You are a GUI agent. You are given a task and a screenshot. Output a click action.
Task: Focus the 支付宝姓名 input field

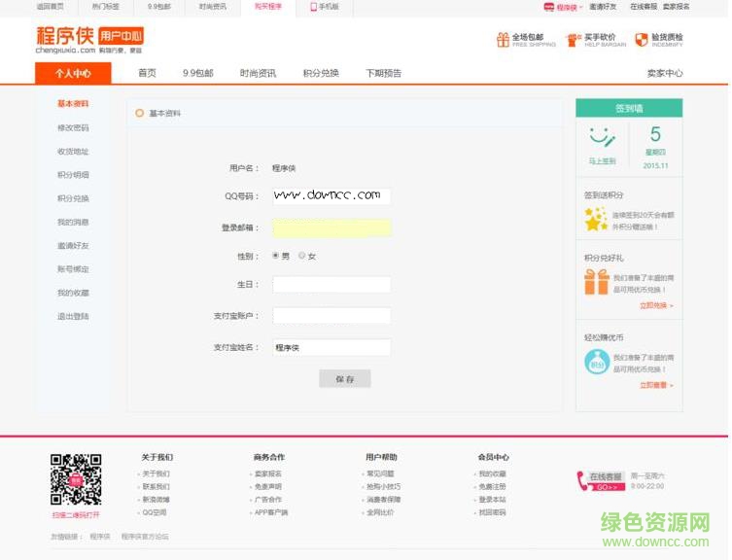[x=331, y=347]
